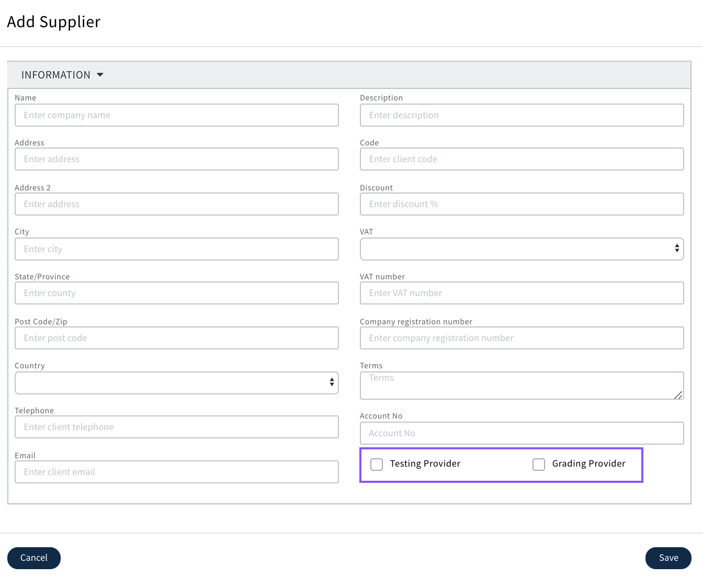Focus the Name company field
This screenshot has height=588, width=703.
pos(176,115)
